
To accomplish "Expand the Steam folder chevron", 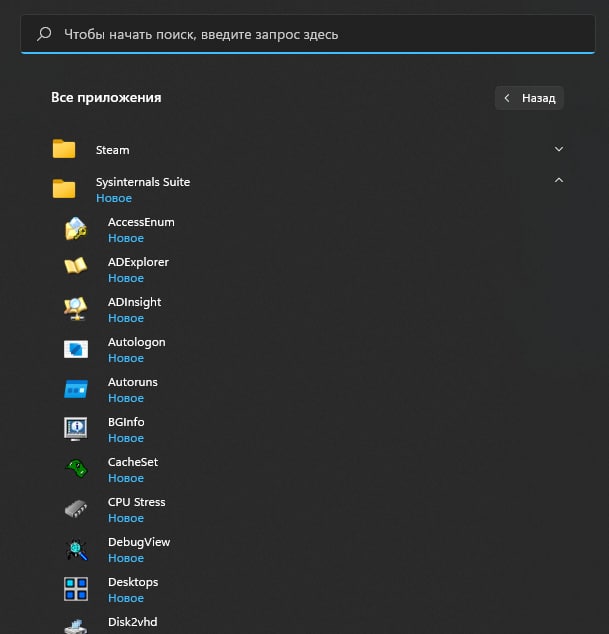I will (558, 149).
